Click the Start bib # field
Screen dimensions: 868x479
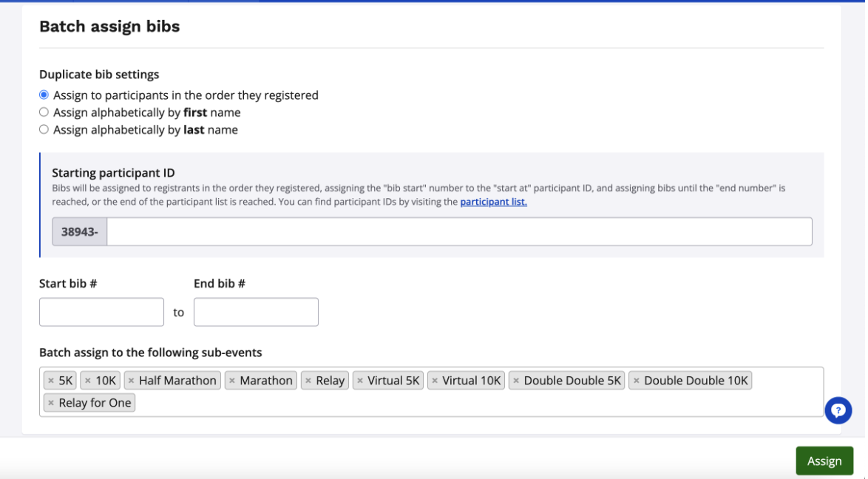[x=101, y=312]
